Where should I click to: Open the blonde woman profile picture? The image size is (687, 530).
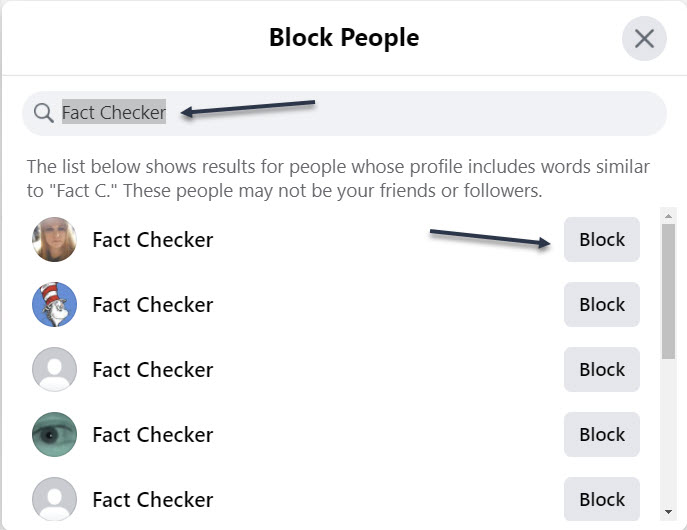pos(54,240)
